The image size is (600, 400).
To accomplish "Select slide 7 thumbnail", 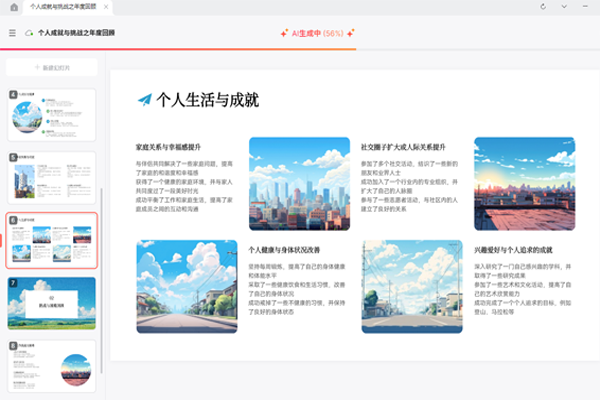I will (x=52, y=304).
